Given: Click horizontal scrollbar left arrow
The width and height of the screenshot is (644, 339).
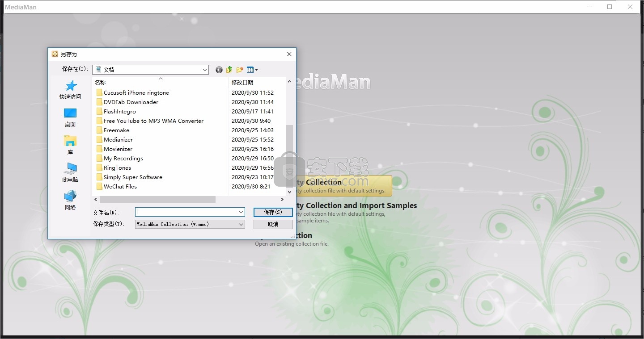Looking at the screenshot, I should tap(95, 199).
